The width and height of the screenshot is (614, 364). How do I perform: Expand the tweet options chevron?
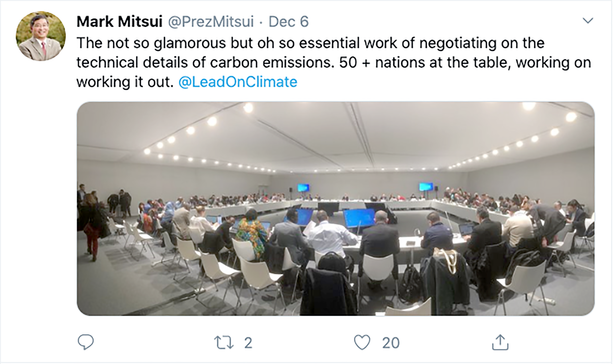tap(588, 21)
